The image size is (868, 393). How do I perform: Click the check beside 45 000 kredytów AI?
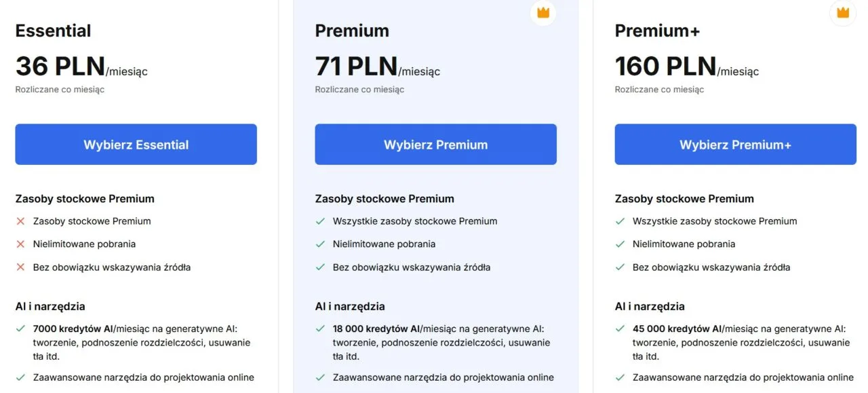(620, 329)
